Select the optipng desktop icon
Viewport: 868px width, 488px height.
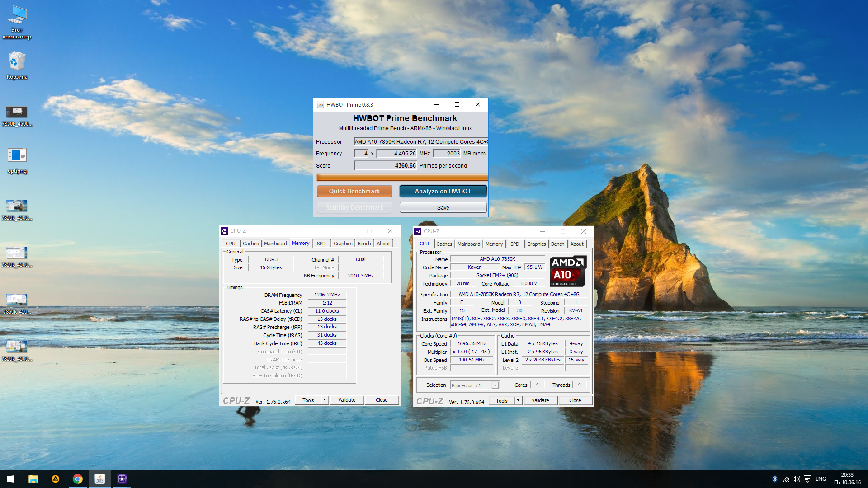click(17, 160)
